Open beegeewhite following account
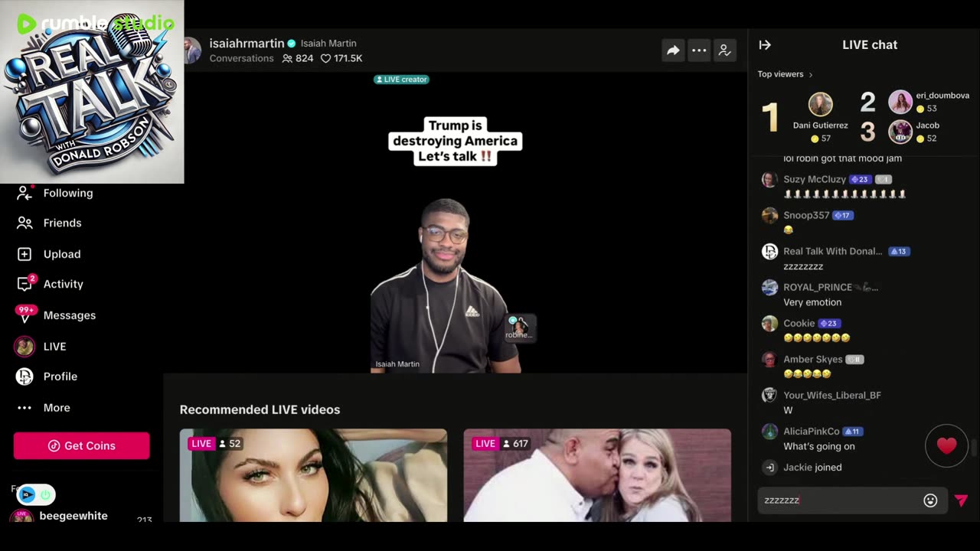 pos(73,517)
